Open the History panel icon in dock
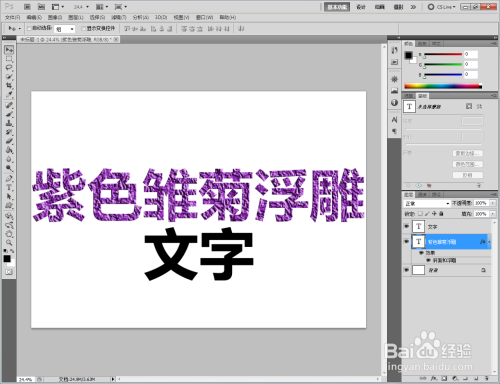This screenshot has width=500, height=384. tap(394, 50)
